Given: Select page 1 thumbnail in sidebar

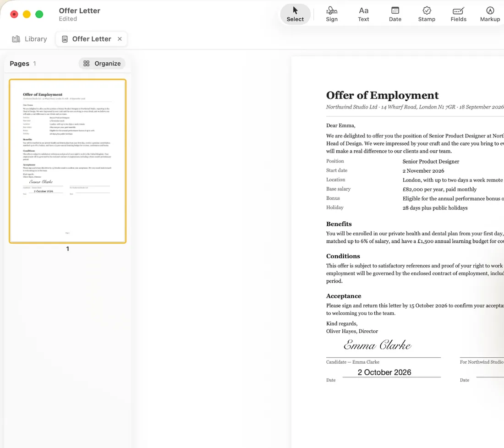Looking at the screenshot, I should click(67, 161).
